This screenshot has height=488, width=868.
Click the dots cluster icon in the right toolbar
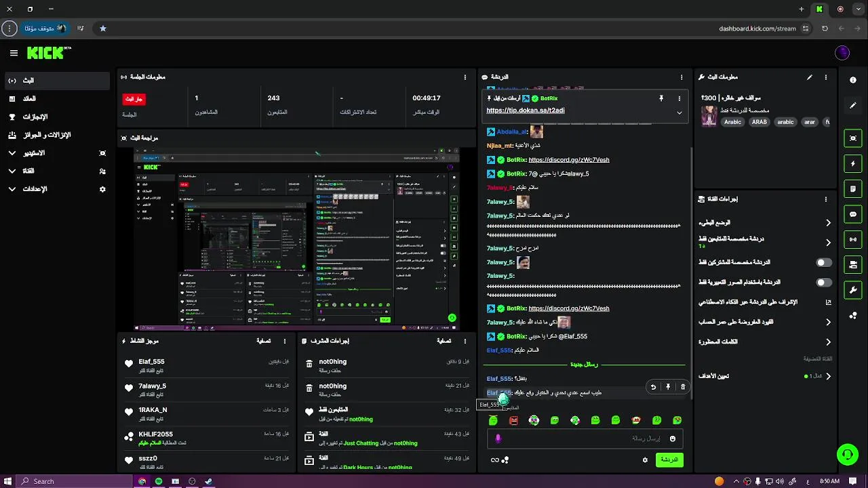[x=853, y=316]
